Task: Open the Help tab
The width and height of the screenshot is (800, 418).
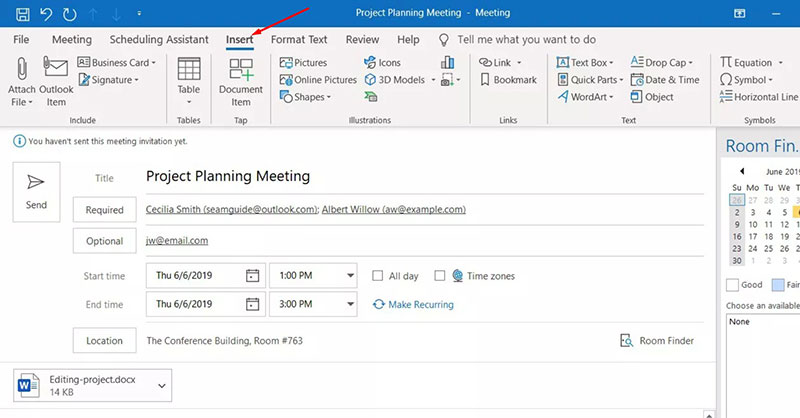Action: pyautogui.click(x=408, y=39)
